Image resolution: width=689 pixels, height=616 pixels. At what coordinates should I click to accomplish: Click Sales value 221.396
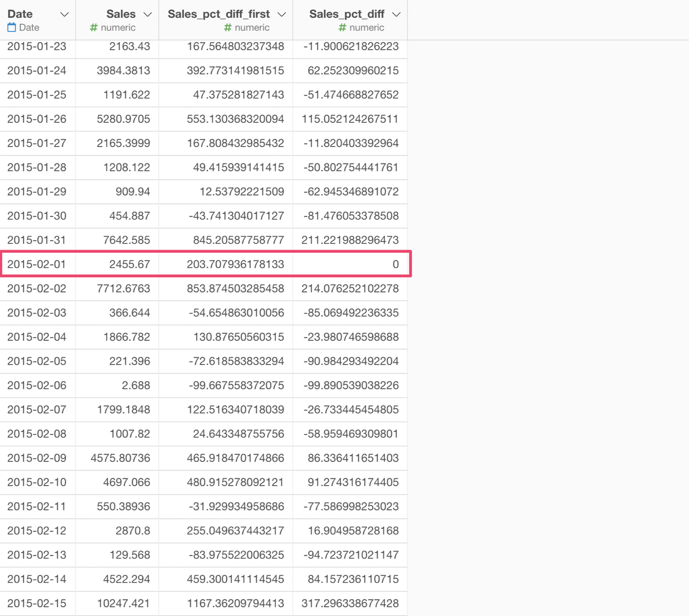130,361
